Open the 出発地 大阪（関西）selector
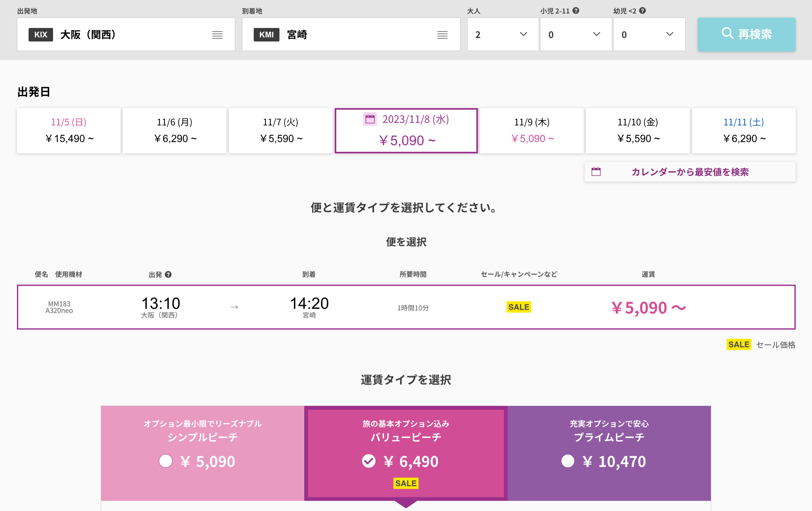Viewport: 812px width, 511px height. point(126,35)
